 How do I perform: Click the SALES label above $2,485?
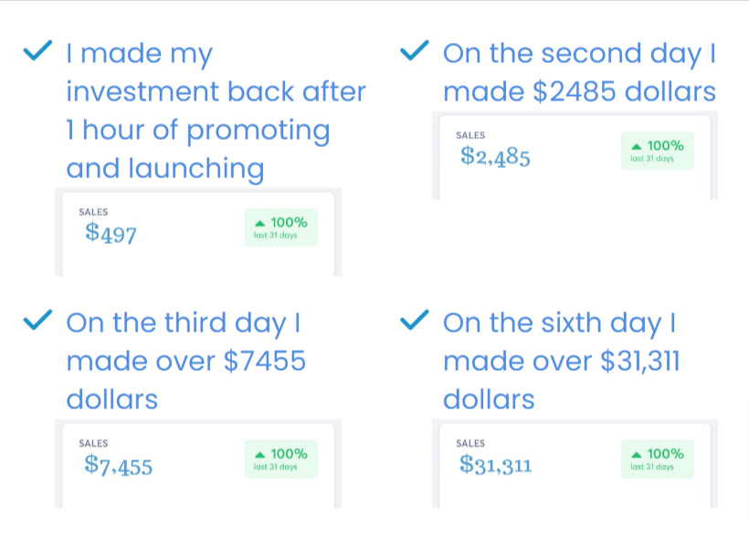pos(469,135)
